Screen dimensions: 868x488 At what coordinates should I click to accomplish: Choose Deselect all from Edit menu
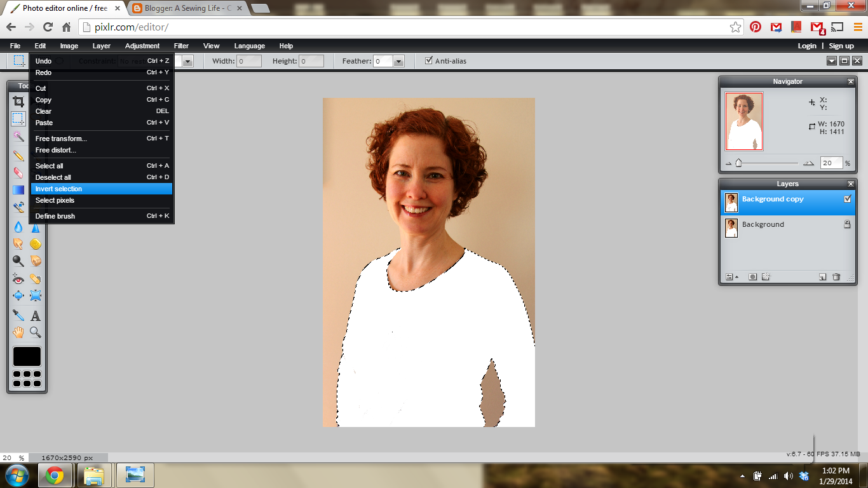(102, 177)
